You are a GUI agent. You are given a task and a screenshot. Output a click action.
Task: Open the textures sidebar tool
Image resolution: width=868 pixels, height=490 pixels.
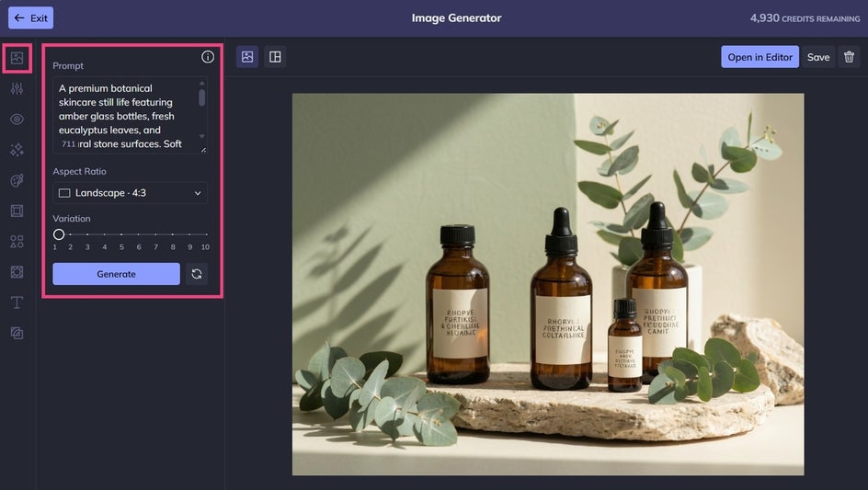click(x=17, y=272)
